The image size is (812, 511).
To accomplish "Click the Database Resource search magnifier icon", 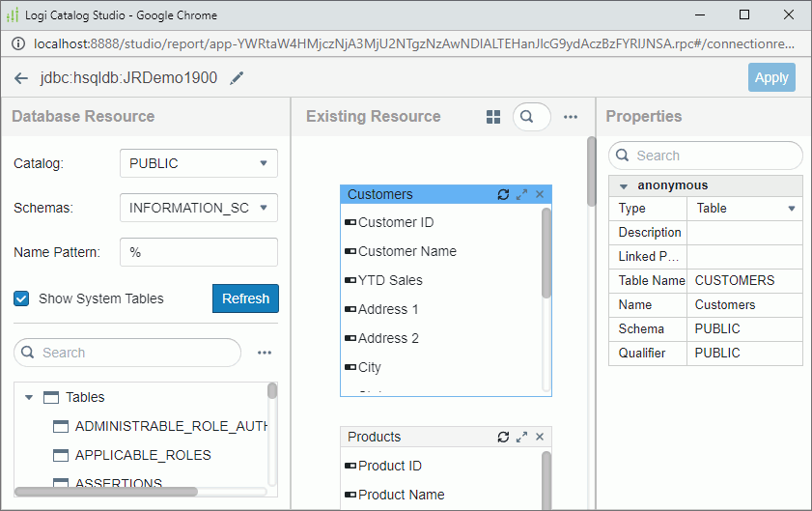I will pyautogui.click(x=27, y=353).
